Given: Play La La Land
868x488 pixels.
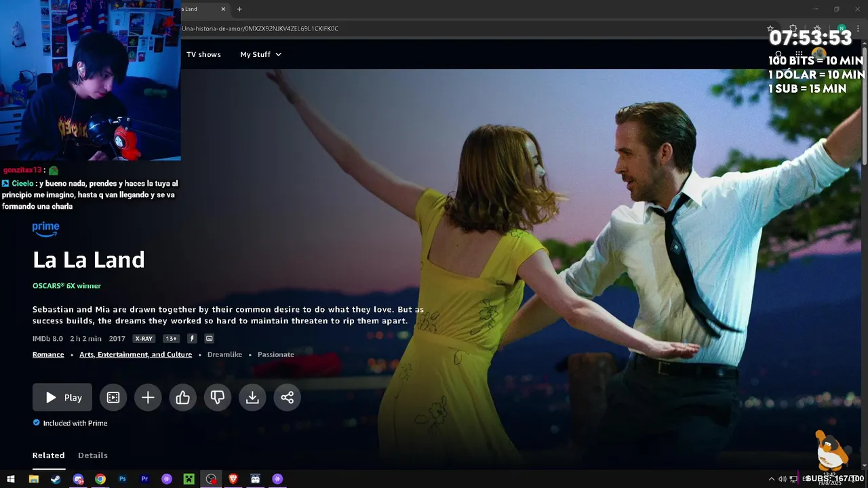Looking at the screenshot, I should point(62,398).
